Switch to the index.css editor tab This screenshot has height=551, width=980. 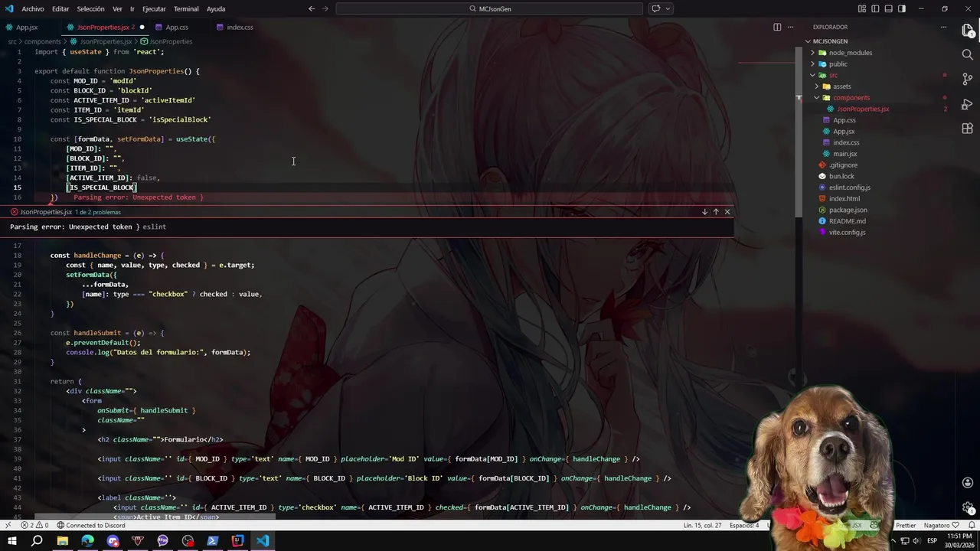240,27
